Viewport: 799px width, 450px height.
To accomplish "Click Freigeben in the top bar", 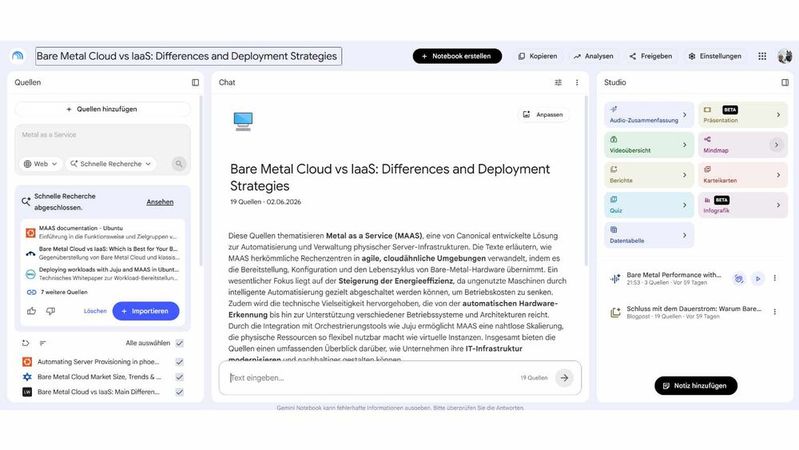I will [651, 56].
